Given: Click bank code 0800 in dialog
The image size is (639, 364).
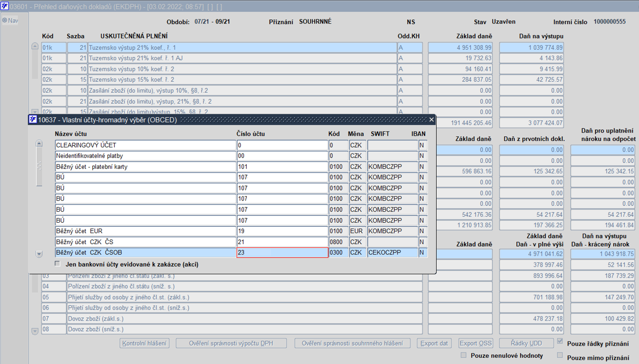Looking at the screenshot, I should click(338, 242).
